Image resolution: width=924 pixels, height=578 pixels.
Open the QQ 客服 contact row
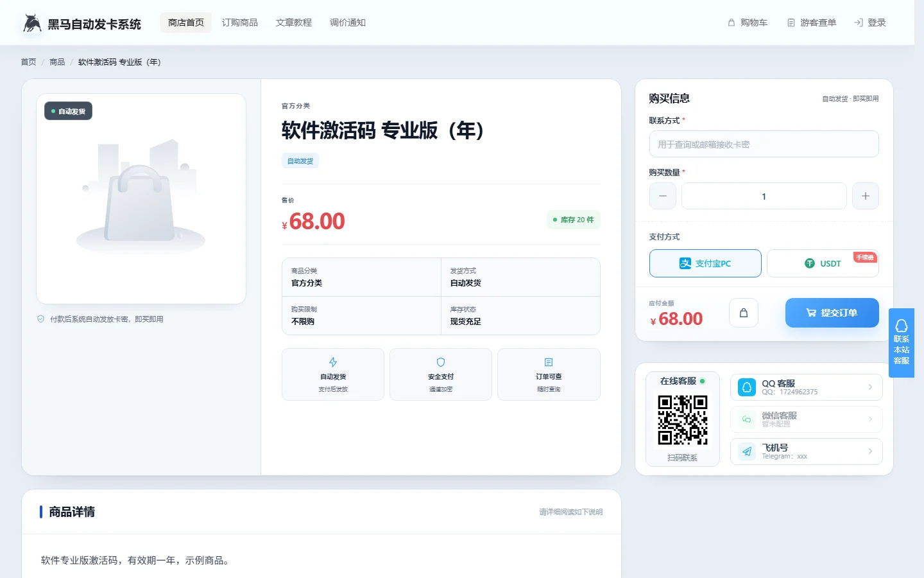807,387
